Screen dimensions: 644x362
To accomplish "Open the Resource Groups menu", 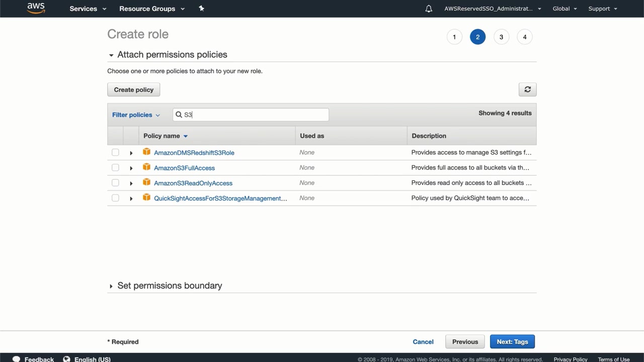I will [152, 9].
